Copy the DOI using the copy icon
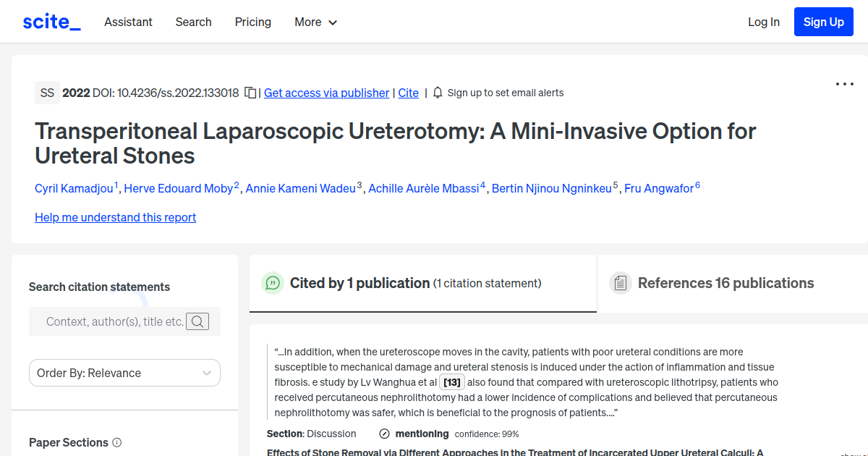868x456 pixels. (x=249, y=93)
